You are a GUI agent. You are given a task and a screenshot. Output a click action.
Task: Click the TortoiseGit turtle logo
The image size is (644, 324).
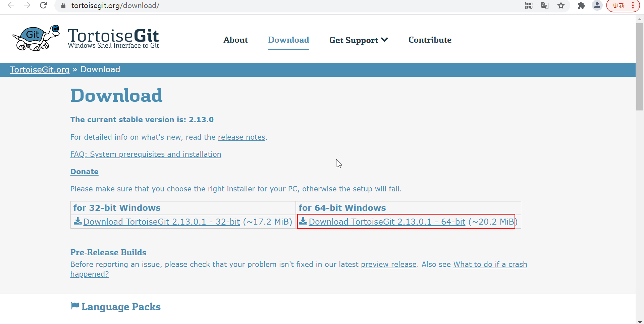click(x=36, y=38)
